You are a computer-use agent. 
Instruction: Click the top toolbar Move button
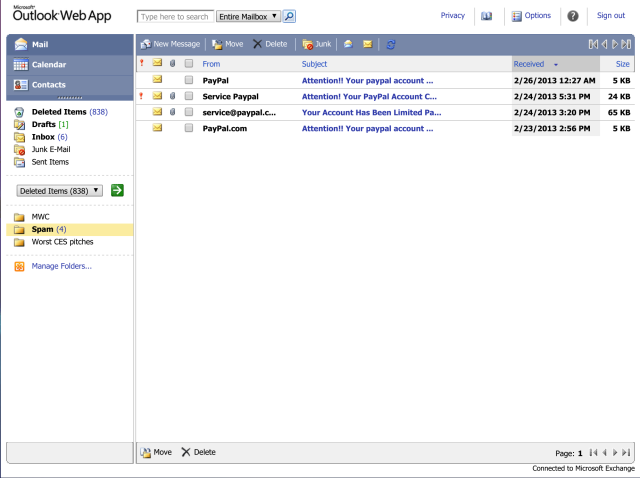(x=227, y=44)
